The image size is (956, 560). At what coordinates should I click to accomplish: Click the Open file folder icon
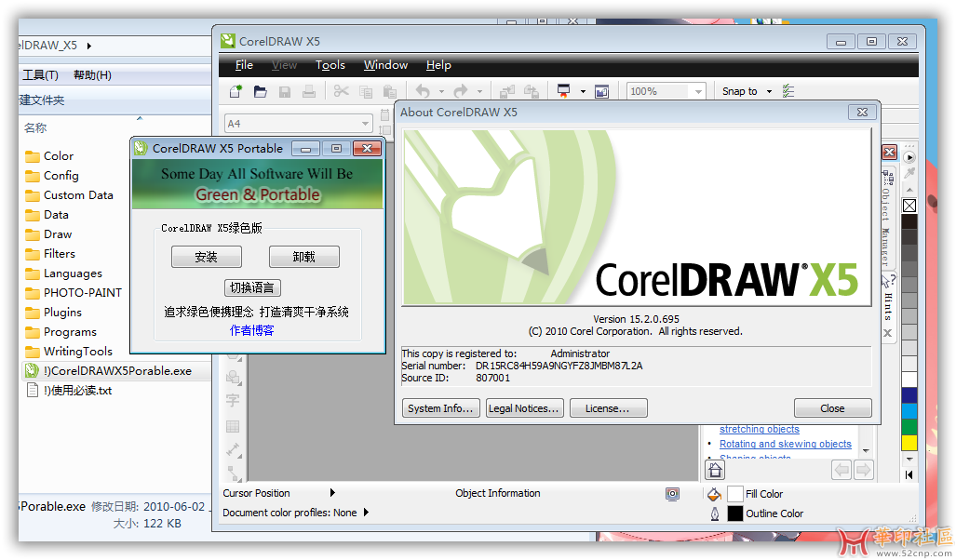coord(261,91)
